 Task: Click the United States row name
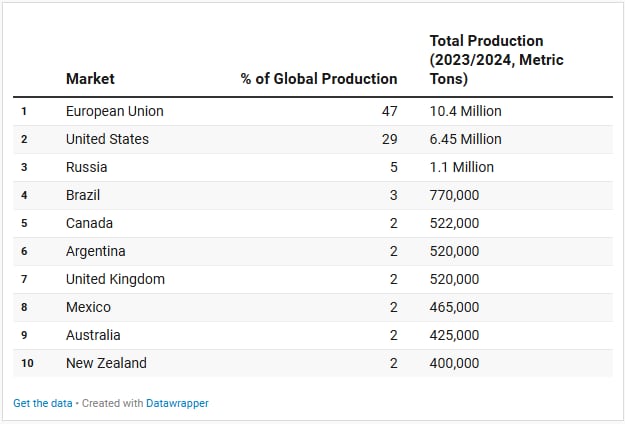pyautogui.click(x=107, y=139)
